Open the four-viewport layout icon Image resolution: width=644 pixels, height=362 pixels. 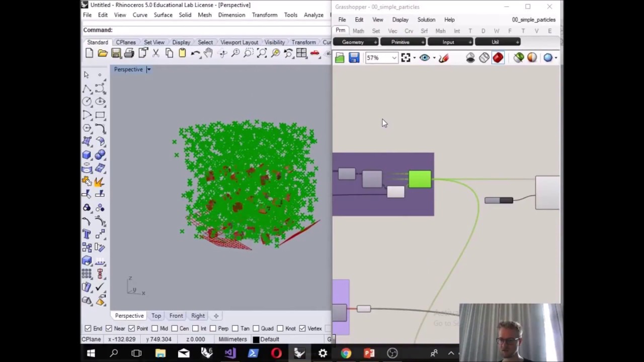click(x=301, y=53)
